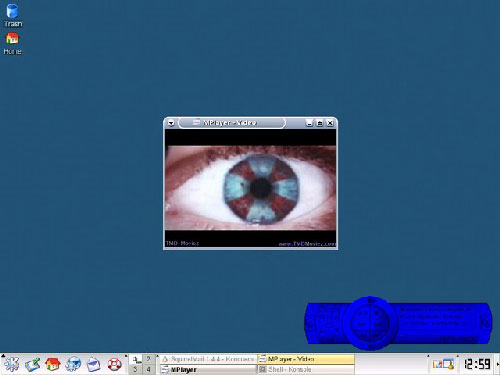Switch to virtual desktop 4 in pager

click(148, 369)
